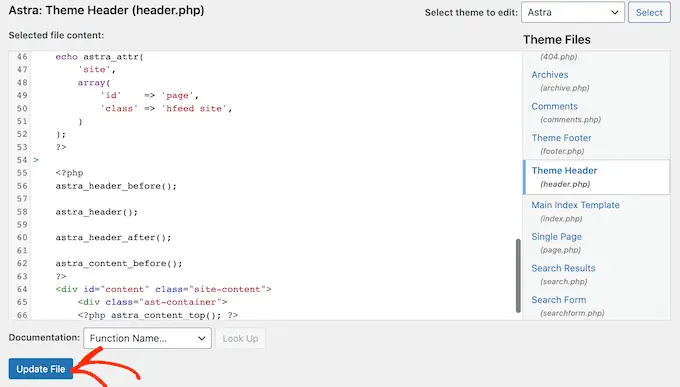Click the Theme Files heading
Viewport: 680px width, 387px height.
[557, 39]
